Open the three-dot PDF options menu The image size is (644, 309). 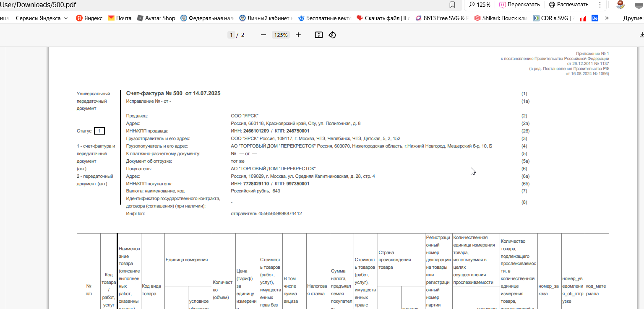(x=600, y=5)
